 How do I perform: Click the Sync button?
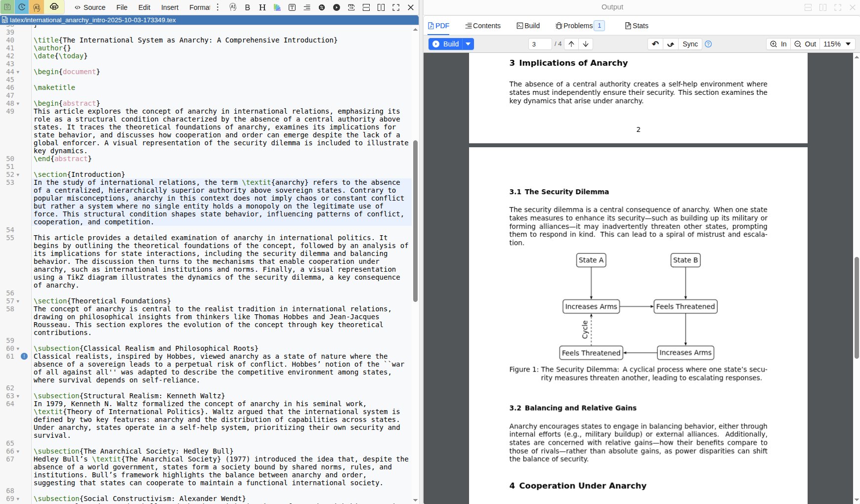[689, 44]
